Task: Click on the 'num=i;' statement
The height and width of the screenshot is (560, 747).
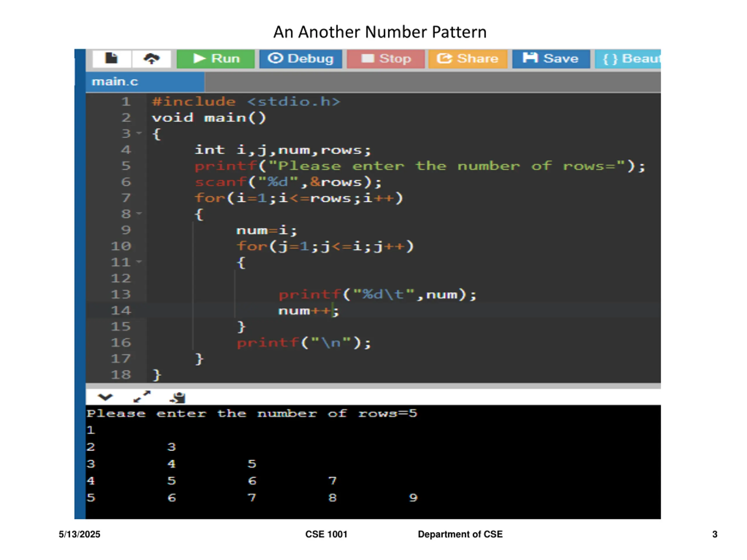Action: 267,230
